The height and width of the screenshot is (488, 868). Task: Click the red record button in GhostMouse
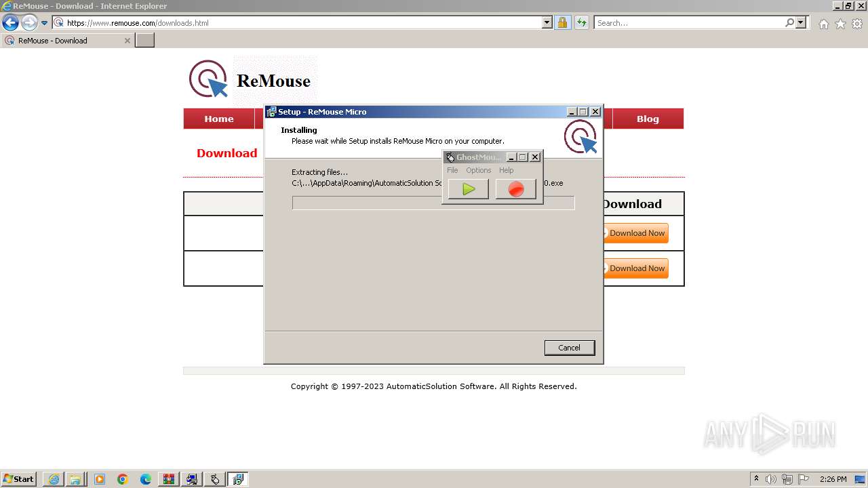[x=515, y=189]
